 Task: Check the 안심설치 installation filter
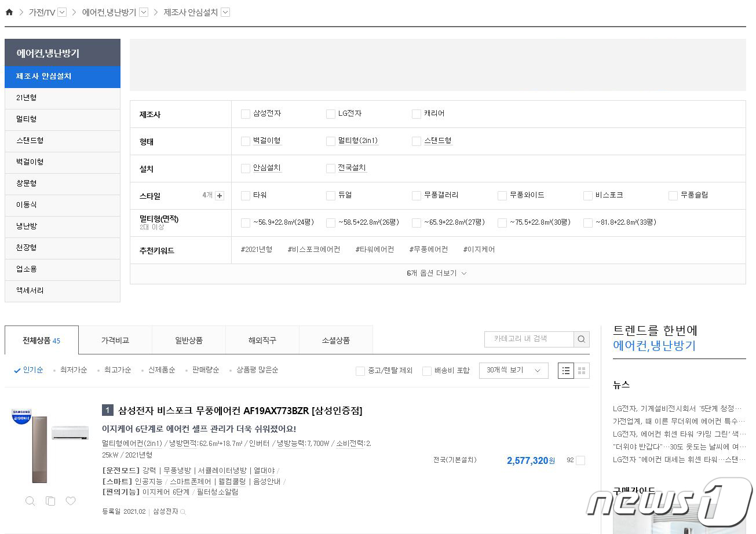click(x=246, y=169)
